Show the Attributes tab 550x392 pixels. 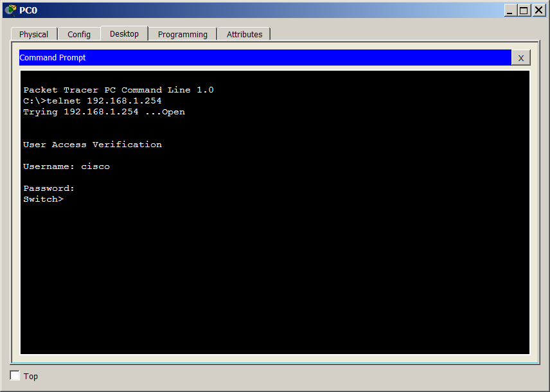tap(244, 35)
